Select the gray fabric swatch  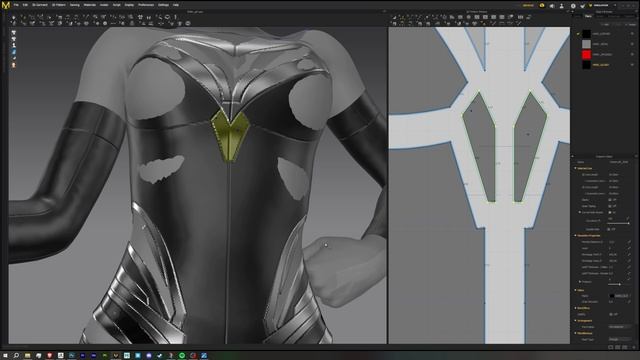(x=586, y=44)
